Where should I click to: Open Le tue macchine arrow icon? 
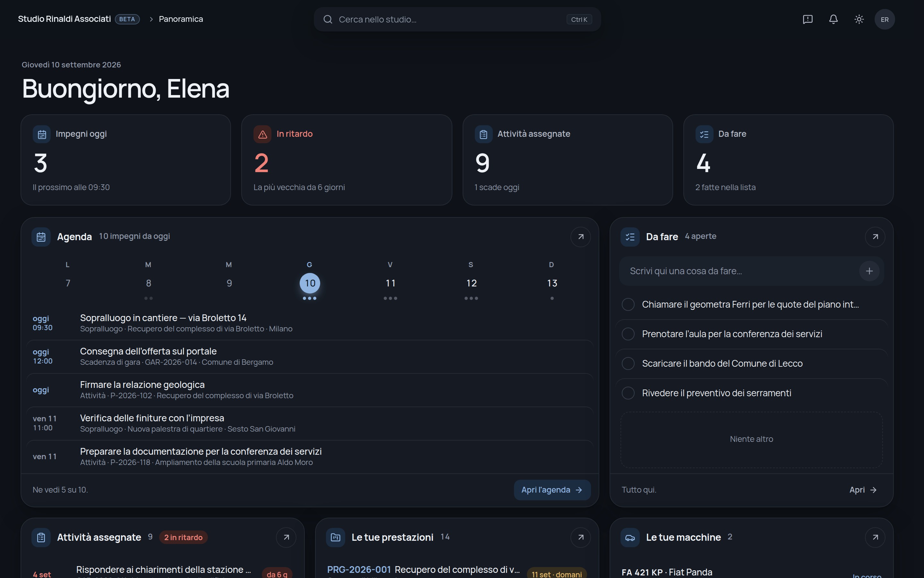[x=875, y=537]
